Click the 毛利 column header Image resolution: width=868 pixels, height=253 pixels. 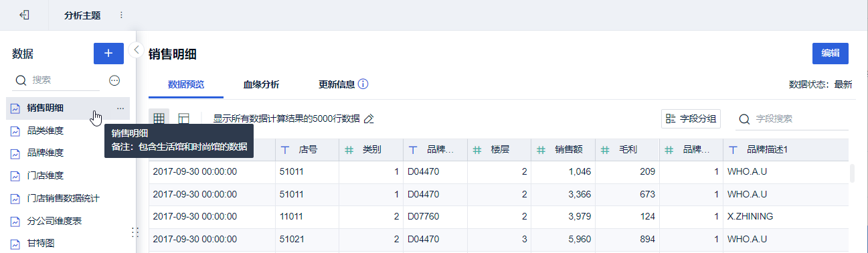(x=627, y=150)
